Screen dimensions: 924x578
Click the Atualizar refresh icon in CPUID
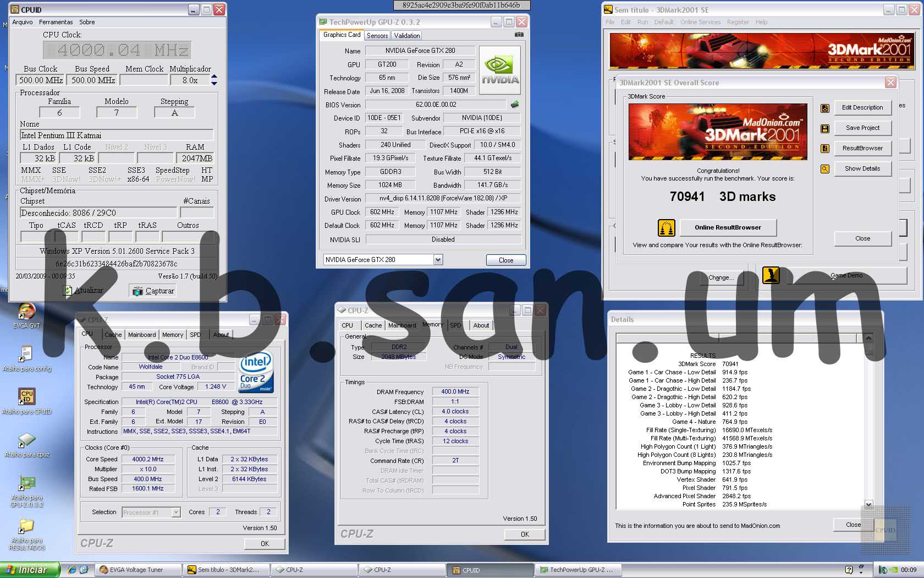(68, 291)
